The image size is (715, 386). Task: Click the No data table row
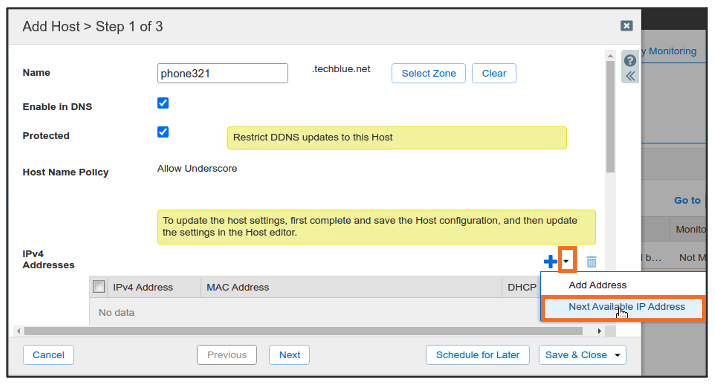(315, 312)
